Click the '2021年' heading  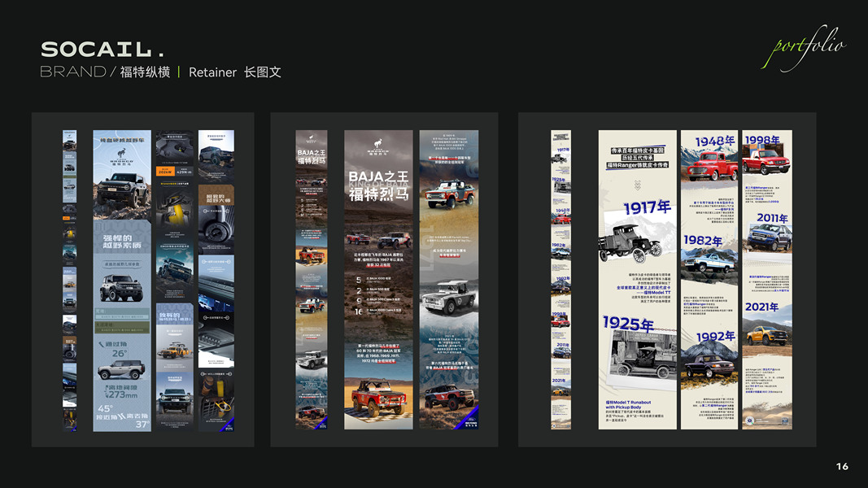click(x=761, y=307)
